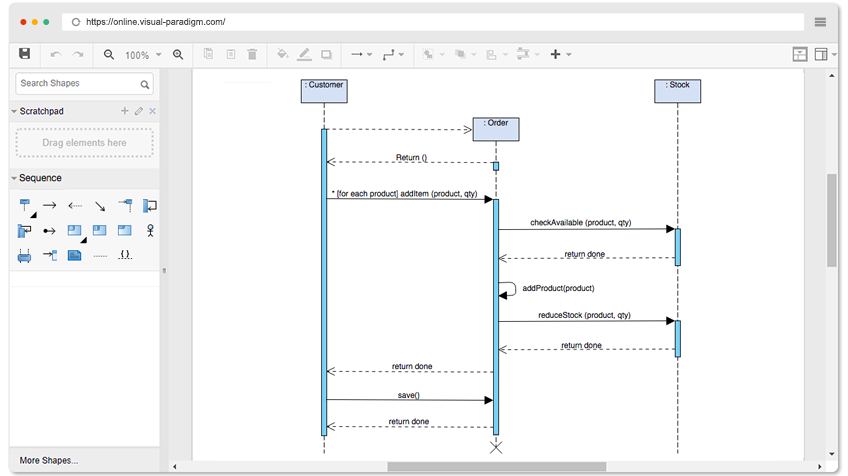Viewport: 848px width, 476px height.
Task: Zoom in using the magnifier plus icon
Action: [178, 55]
